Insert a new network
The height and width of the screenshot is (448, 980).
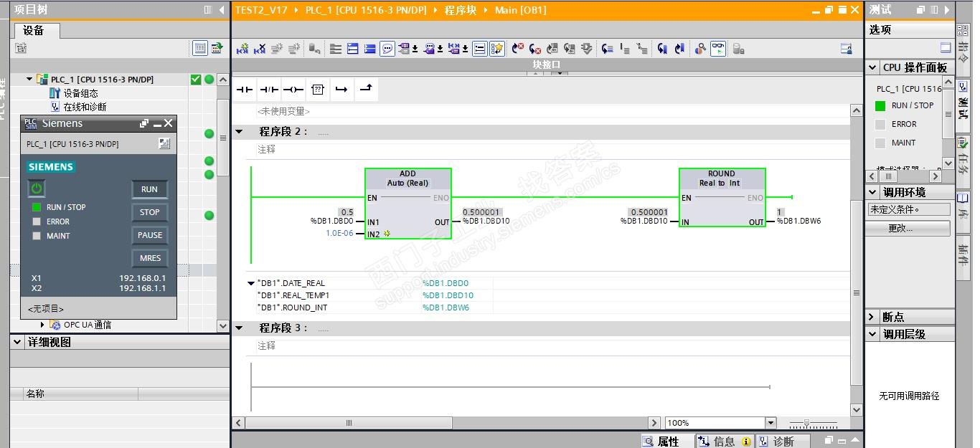242,49
